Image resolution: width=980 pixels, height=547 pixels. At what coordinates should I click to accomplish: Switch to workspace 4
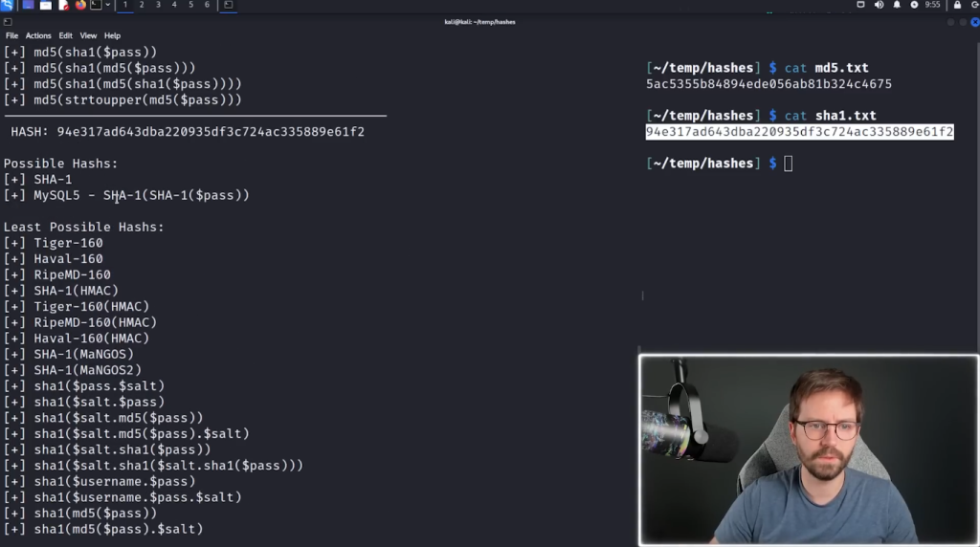174,5
